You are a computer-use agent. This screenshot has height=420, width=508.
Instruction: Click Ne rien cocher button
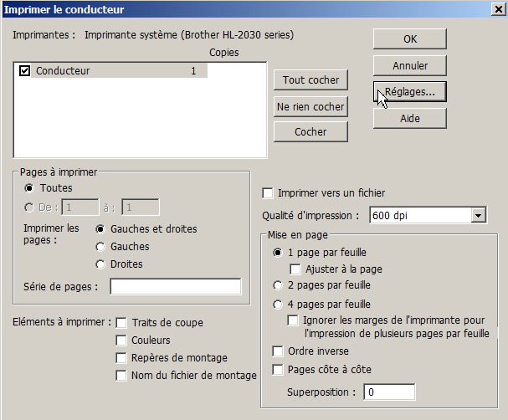tap(310, 106)
